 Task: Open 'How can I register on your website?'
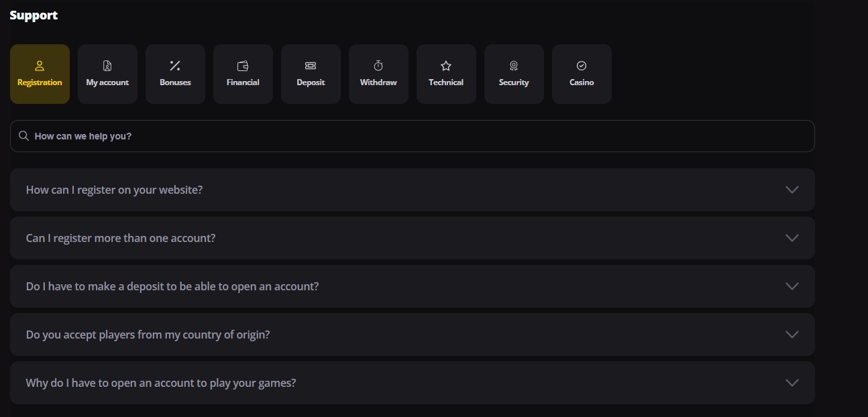413,190
